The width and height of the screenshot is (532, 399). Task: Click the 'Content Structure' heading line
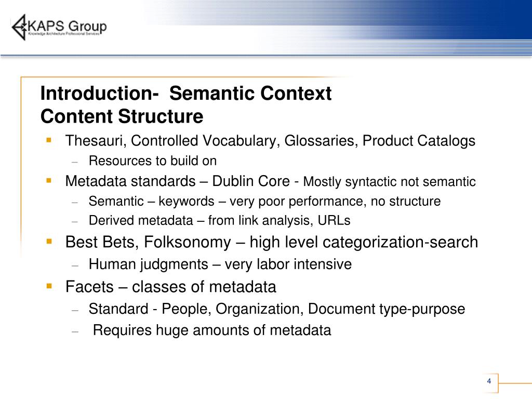coord(122,116)
